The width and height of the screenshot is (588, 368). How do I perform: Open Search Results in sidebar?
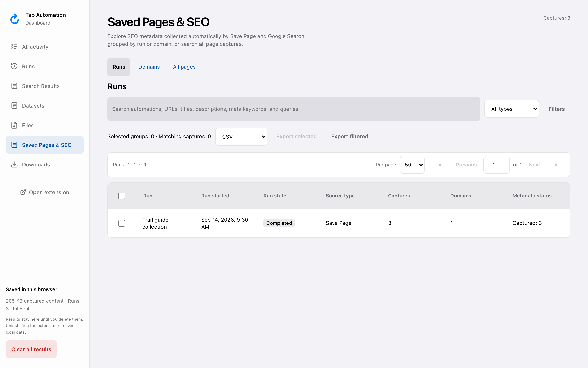[45, 86]
